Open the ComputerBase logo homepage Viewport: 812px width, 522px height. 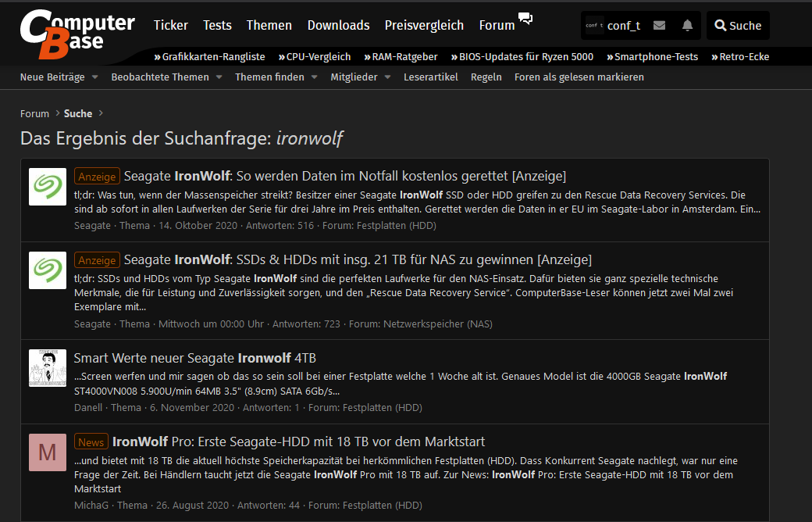click(x=77, y=34)
